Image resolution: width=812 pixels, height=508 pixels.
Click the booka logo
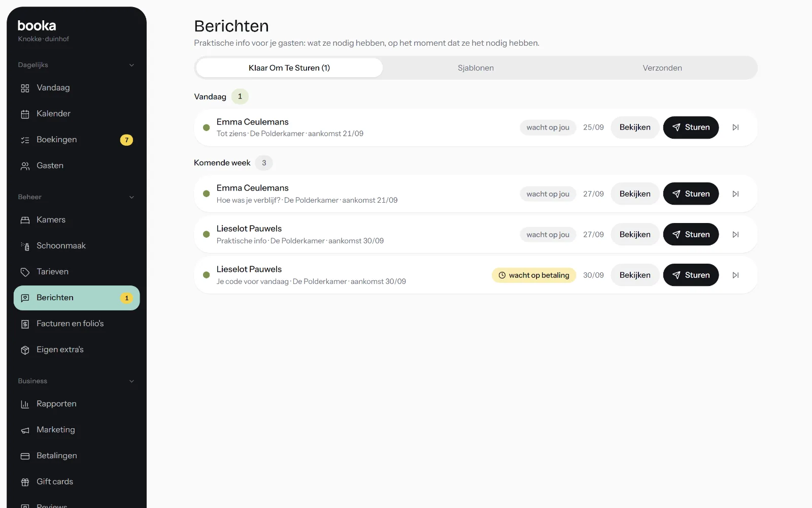click(37, 25)
